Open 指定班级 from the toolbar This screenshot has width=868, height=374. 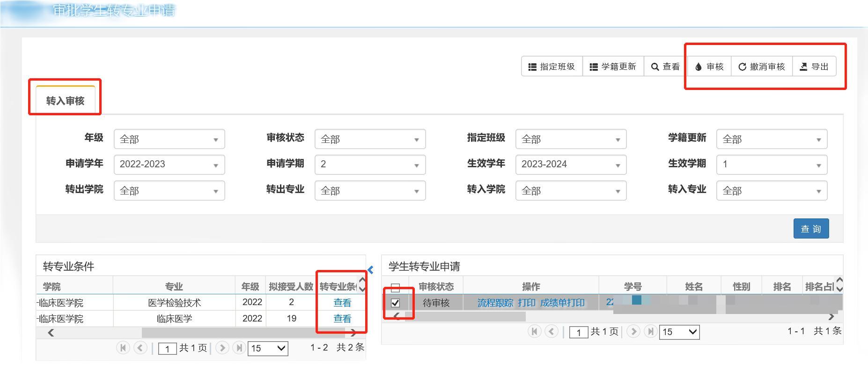(552, 67)
